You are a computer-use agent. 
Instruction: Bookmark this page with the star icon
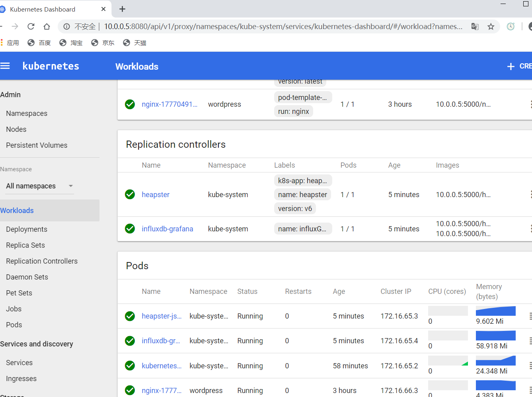(491, 27)
